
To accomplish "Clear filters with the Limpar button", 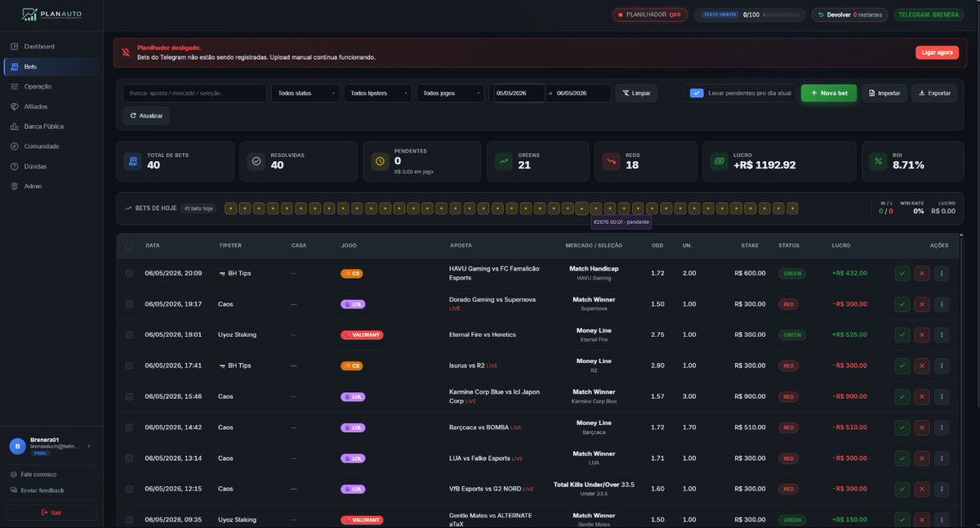I will (635, 93).
